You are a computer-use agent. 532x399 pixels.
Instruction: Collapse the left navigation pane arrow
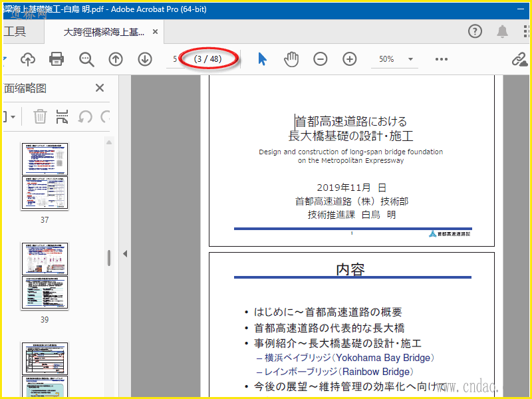coord(125,253)
